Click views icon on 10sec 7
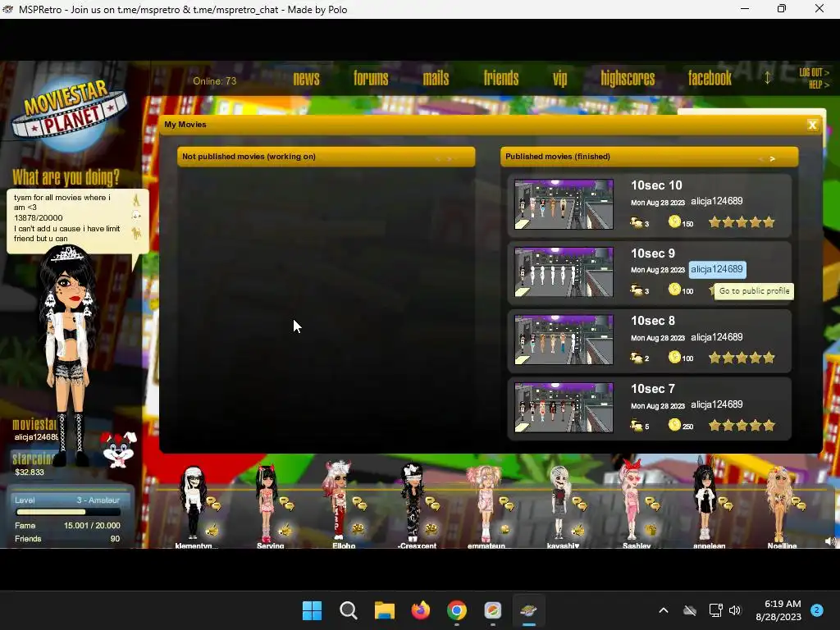840x630 pixels. pos(637,426)
